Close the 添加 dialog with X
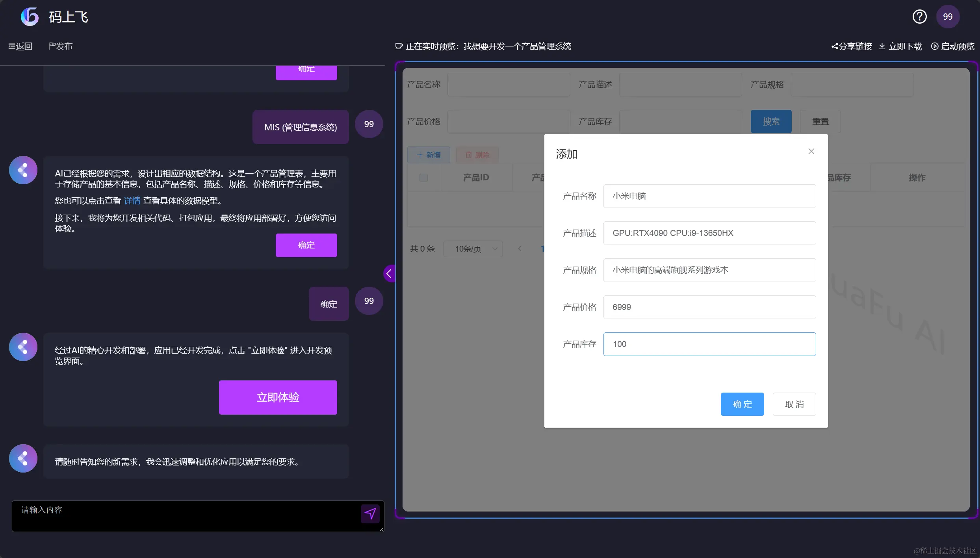Viewport: 980px width, 558px height. point(811,151)
